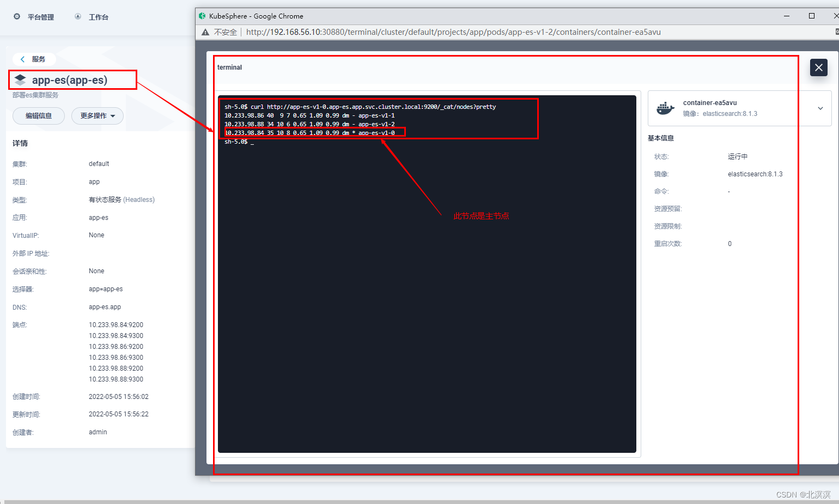Click the terminal heading label

click(x=229, y=67)
